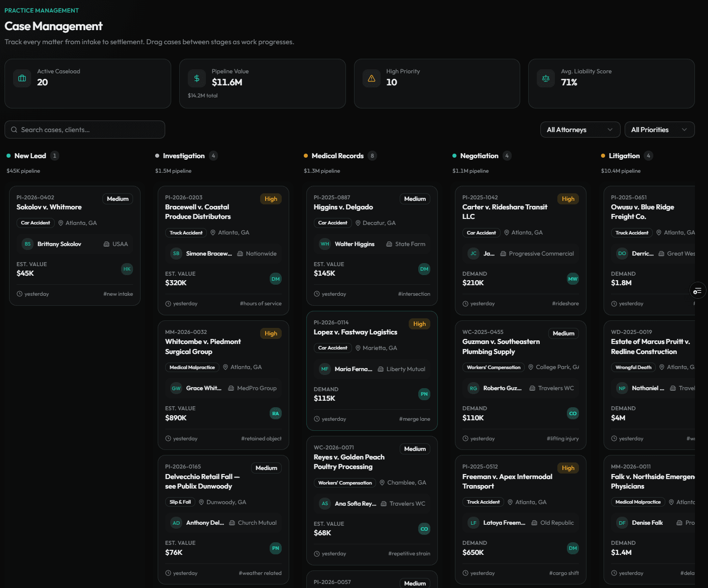Click MW attorney avatar on Carter v. Rideshare Transit
Image resolution: width=708 pixels, height=588 pixels.
pyautogui.click(x=573, y=279)
